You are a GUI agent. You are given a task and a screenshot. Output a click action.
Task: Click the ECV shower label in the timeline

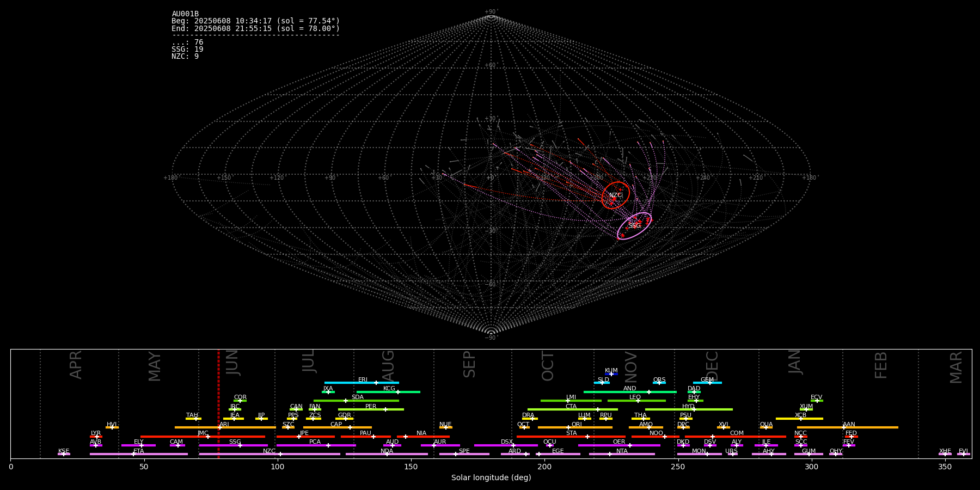coord(817,397)
